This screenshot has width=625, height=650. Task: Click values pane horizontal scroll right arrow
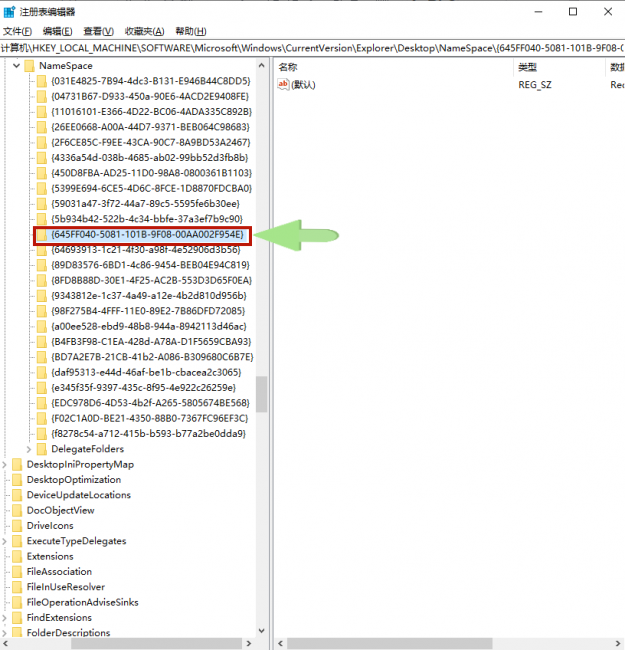pyautogui.click(x=618, y=643)
